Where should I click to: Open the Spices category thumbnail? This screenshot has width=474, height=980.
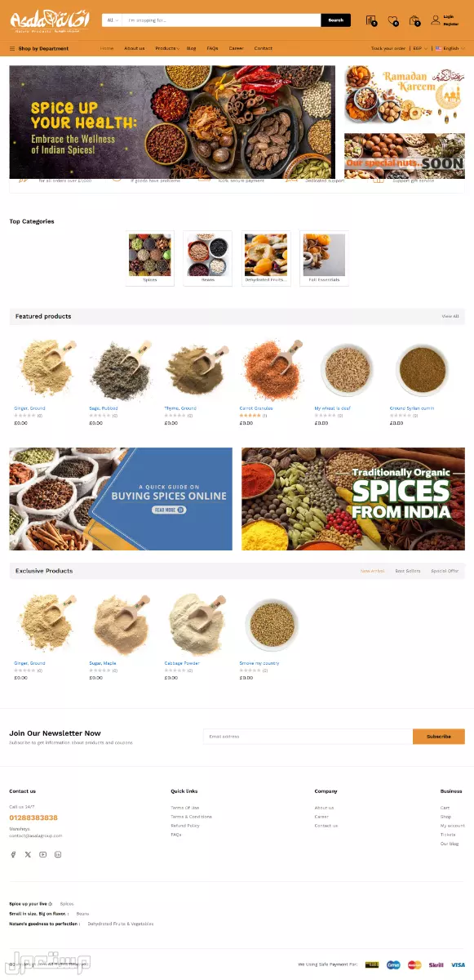pos(150,258)
